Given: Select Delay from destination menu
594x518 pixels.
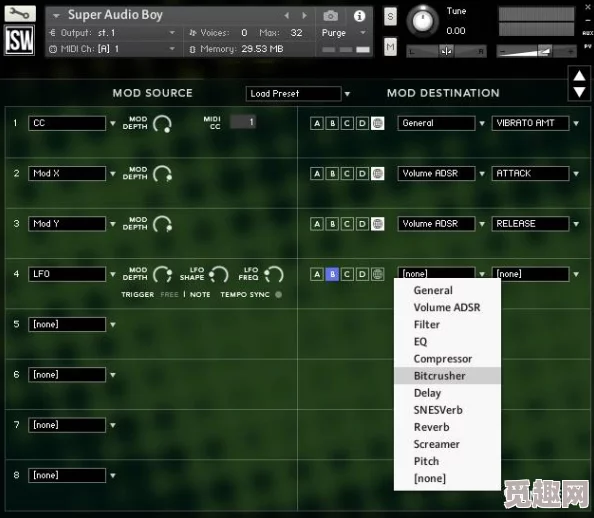Looking at the screenshot, I should [447, 393].
